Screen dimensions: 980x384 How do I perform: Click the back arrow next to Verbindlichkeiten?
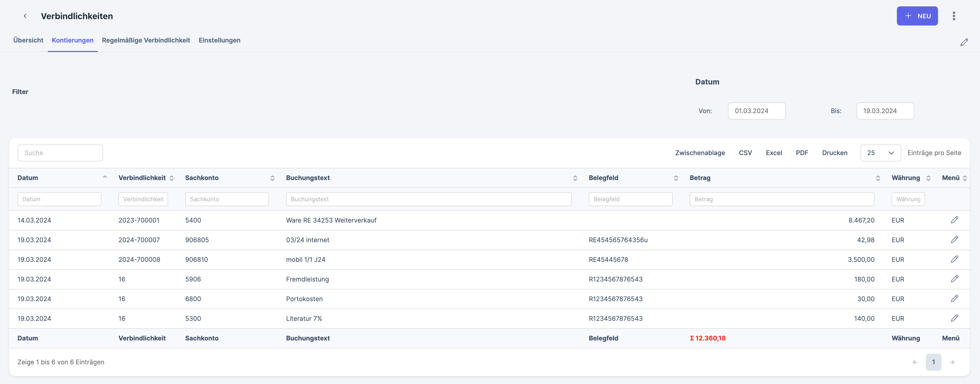click(x=25, y=16)
